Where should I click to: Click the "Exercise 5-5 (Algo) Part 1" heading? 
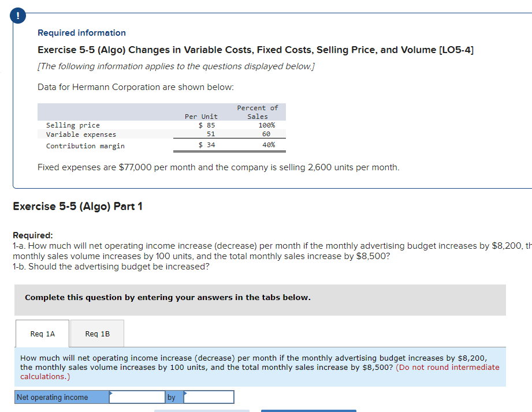click(x=79, y=206)
